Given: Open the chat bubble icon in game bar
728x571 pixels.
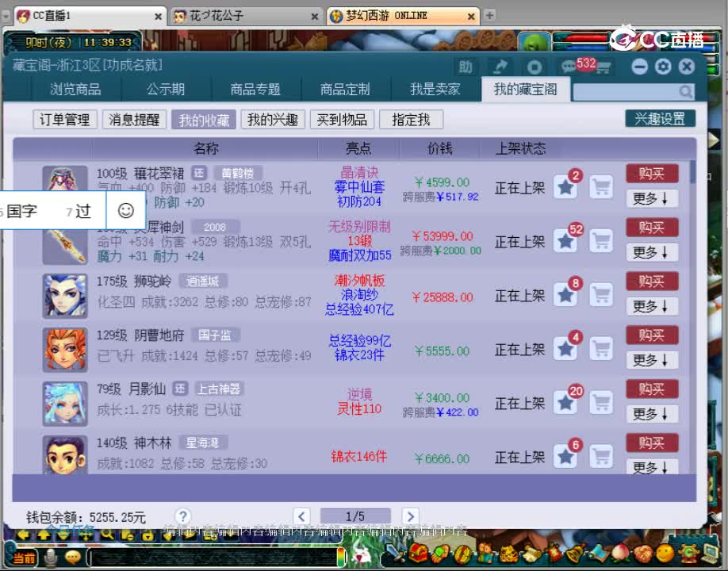Looking at the screenshot, I should 73,557.
